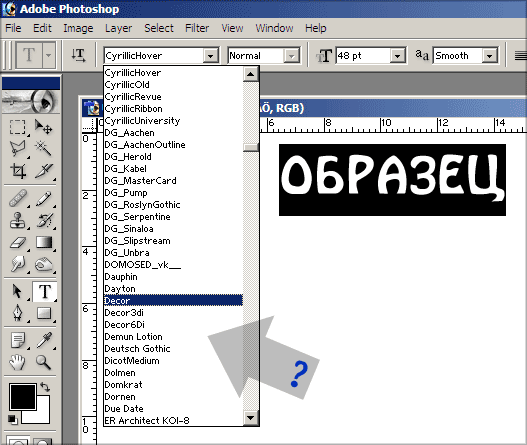527x445 pixels.
Task: Open the Layer menu
Action: [x=118, y=28]
